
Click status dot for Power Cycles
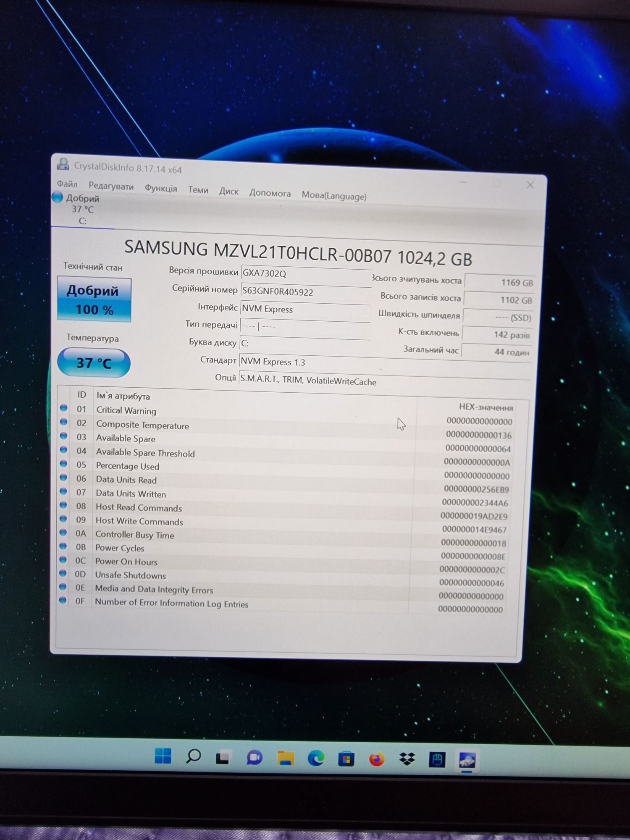pyautogui.click(x=63, y=546)
